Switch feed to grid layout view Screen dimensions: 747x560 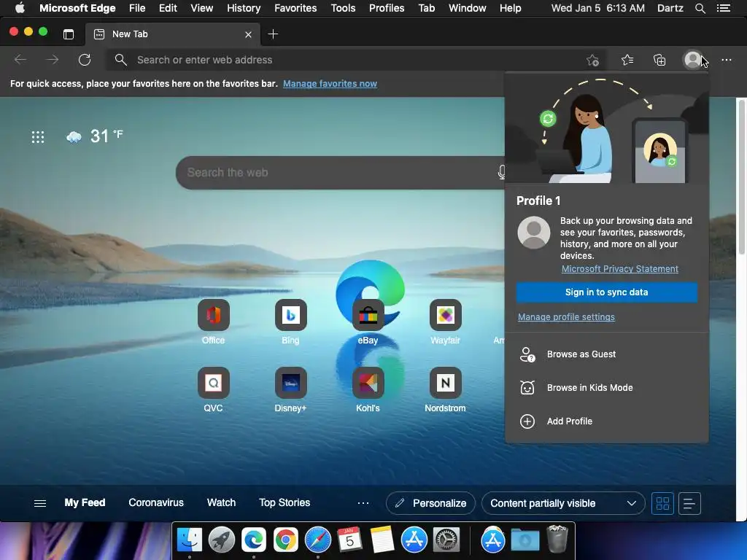click(x=662, y=503)
